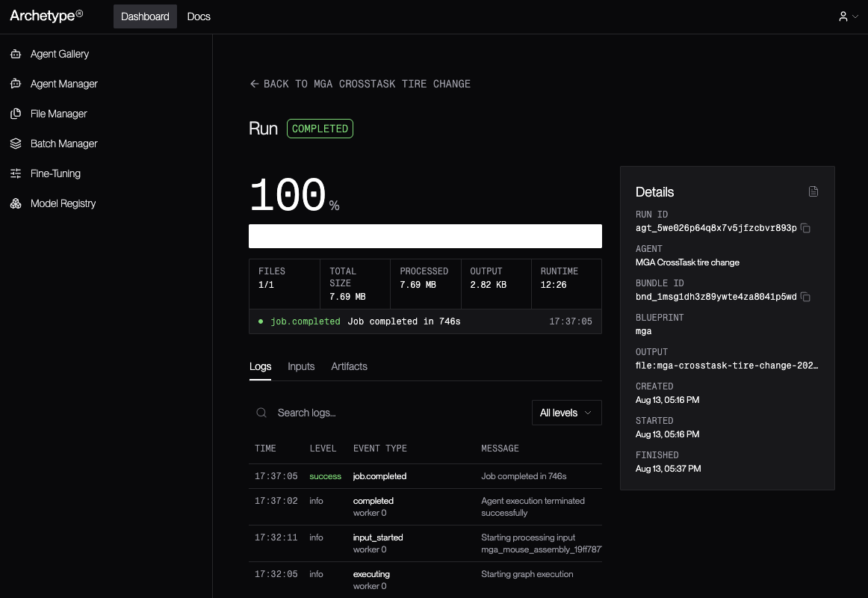This screenshot has width=868, height=598.
Task: Click the File Manager label
Action: pyautogui.click(x=59, y=114)
